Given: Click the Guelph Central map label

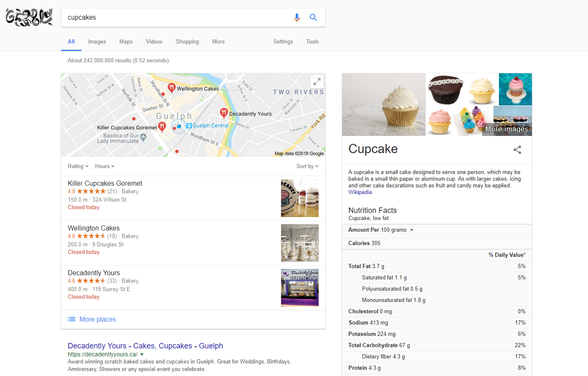Looking at the screenshot, I should pos(211,125).
